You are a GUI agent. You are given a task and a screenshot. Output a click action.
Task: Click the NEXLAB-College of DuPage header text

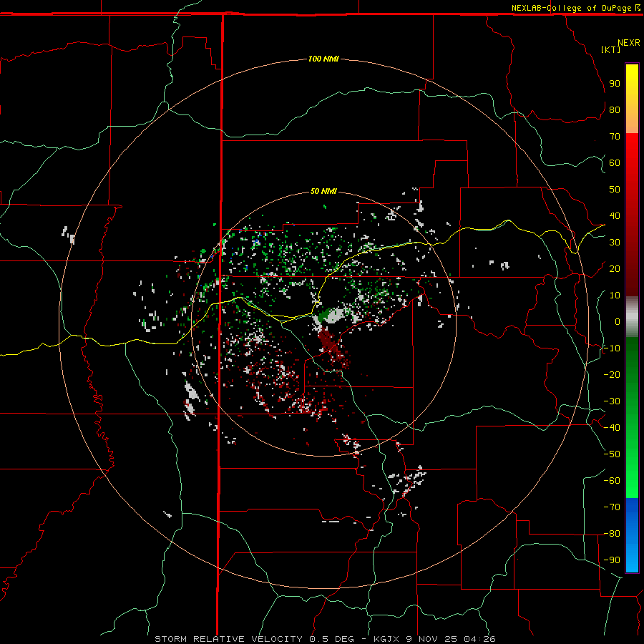pos(571,8)
